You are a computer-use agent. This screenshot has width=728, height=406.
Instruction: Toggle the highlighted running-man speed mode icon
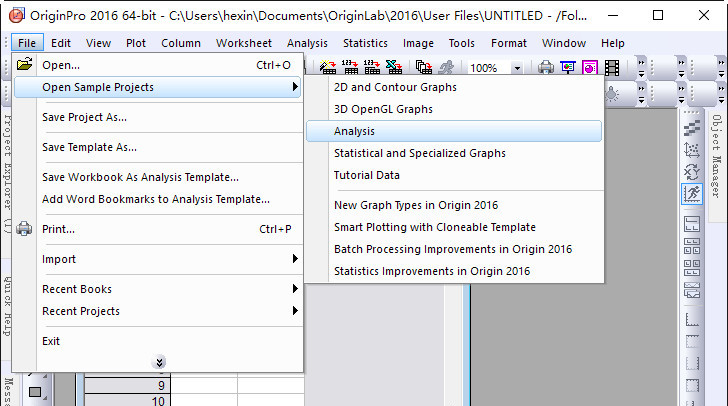pyautogui.click(x=692, y=194)
